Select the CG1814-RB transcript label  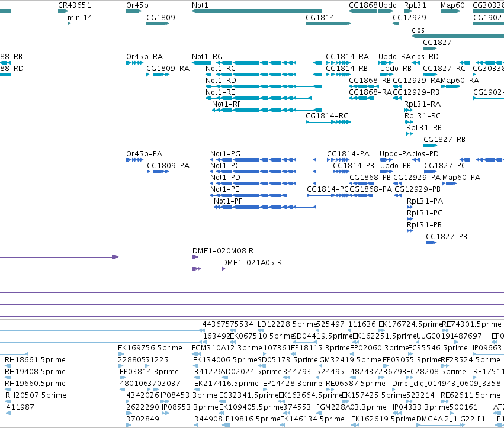click(x=346, y=69)
